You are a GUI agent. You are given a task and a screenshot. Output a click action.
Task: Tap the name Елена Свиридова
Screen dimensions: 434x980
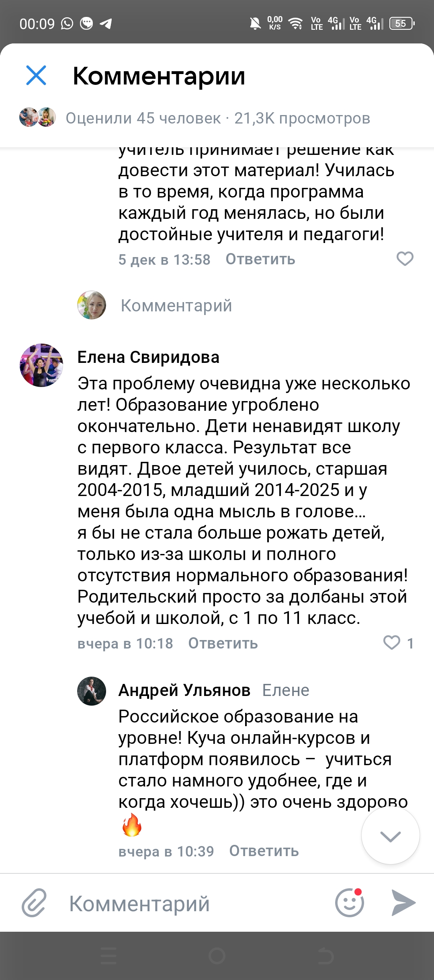[148, 357]
